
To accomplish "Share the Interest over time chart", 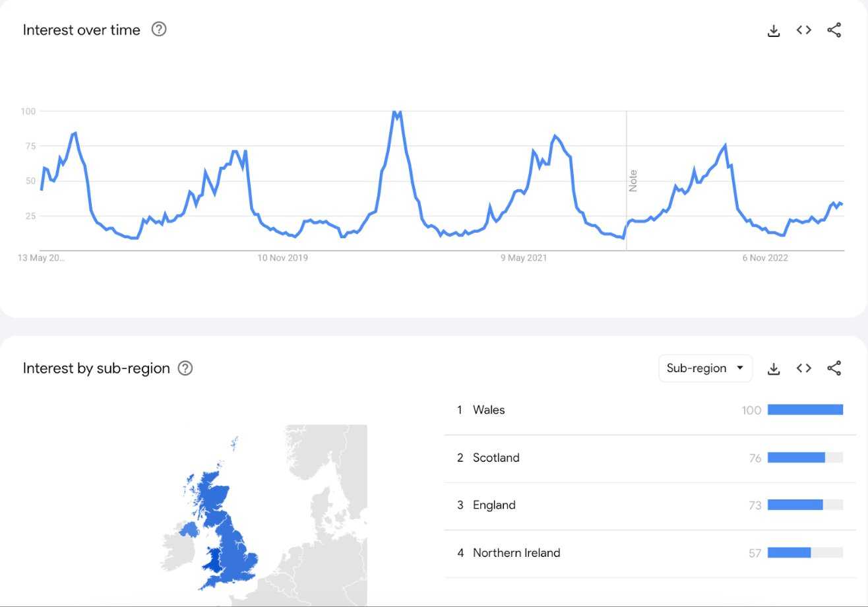I will click(x=834, y=30).
